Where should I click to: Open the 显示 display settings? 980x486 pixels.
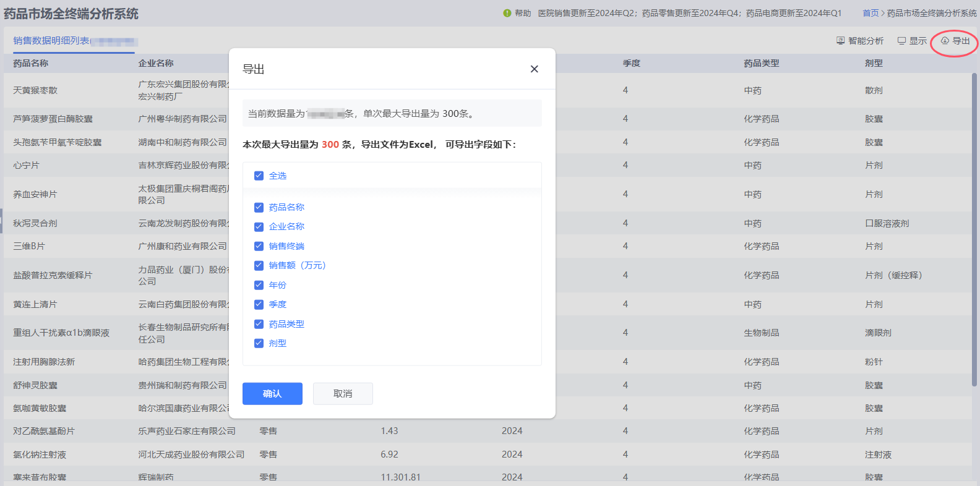point(912,41)
